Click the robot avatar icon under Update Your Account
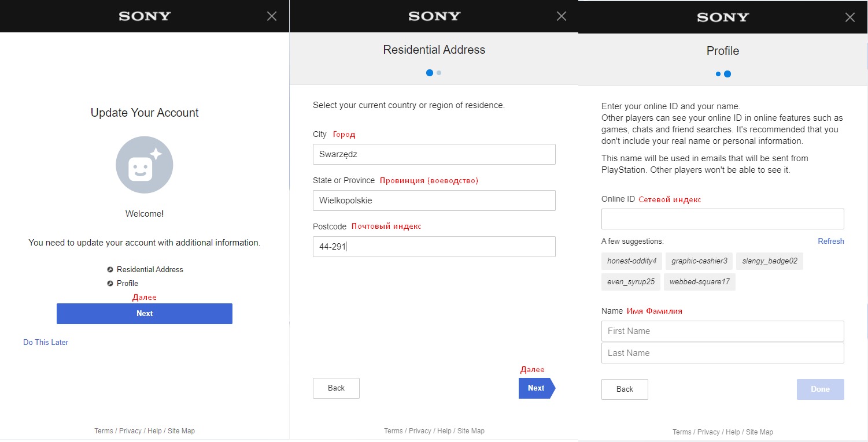868x442 pixels. (x=145, y=165)
